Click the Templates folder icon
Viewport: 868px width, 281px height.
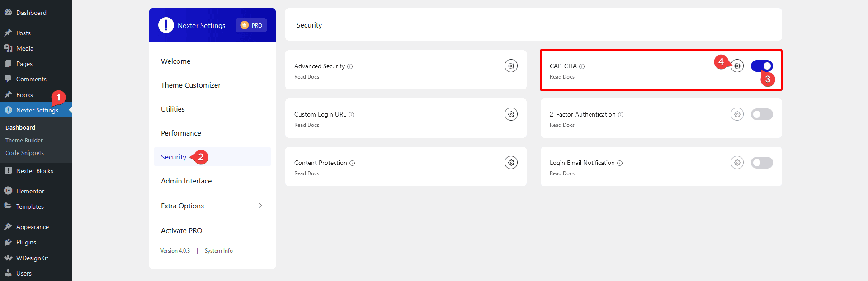[x=8, y=206]
